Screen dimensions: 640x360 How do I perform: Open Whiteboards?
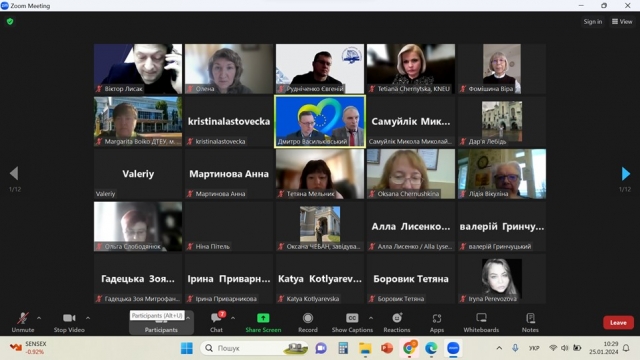(481, 322)
